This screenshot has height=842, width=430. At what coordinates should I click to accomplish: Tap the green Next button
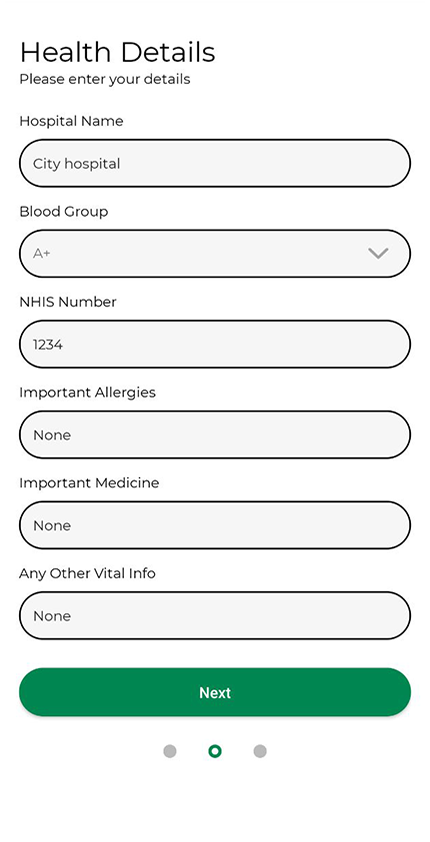coord(215,692)
